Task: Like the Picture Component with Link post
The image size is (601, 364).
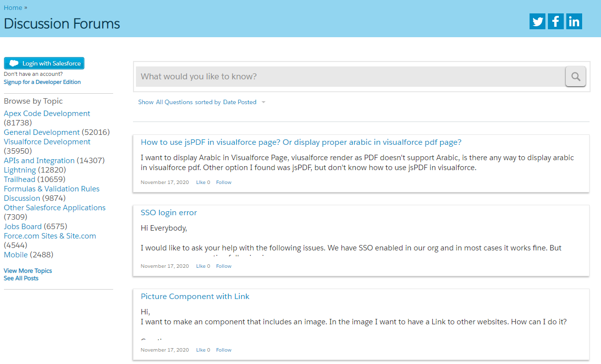Action: pos(203,350)
